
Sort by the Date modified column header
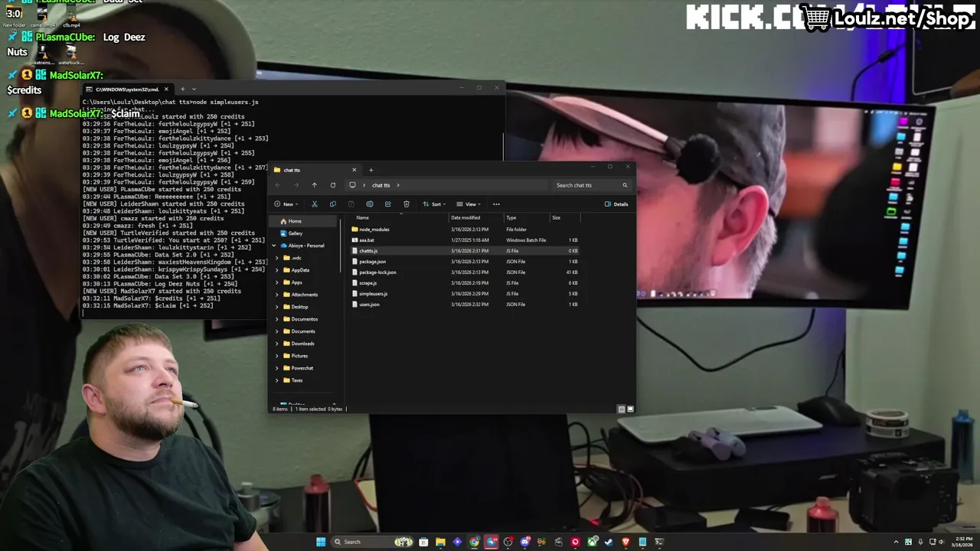465,218
